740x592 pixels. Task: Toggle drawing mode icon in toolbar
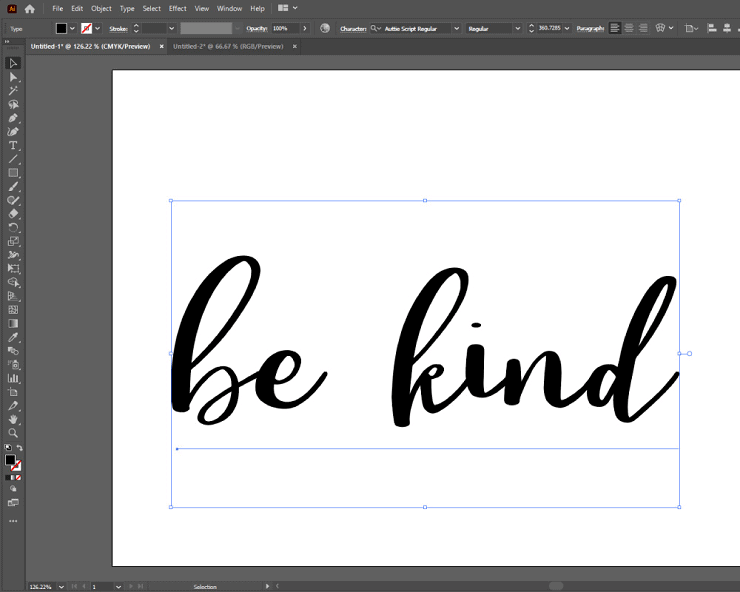click(13, 489)
